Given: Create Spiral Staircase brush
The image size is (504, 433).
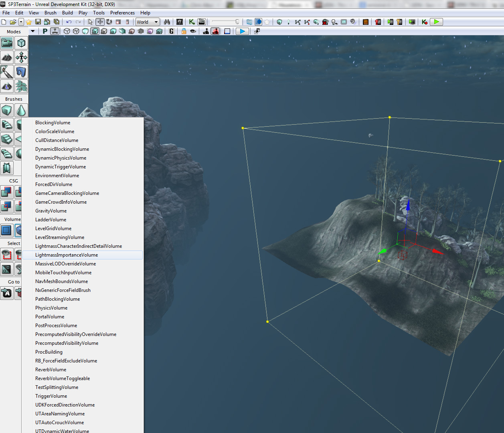Looking at the screenshot, I should 7,153.
